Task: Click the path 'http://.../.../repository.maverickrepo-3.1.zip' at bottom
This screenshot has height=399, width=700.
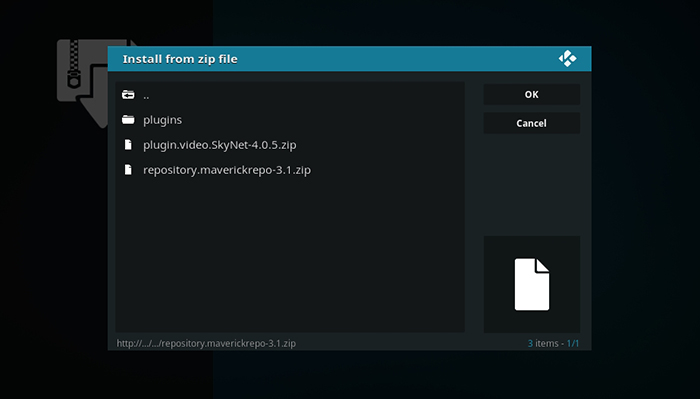Action: click(x=206, y=343)
